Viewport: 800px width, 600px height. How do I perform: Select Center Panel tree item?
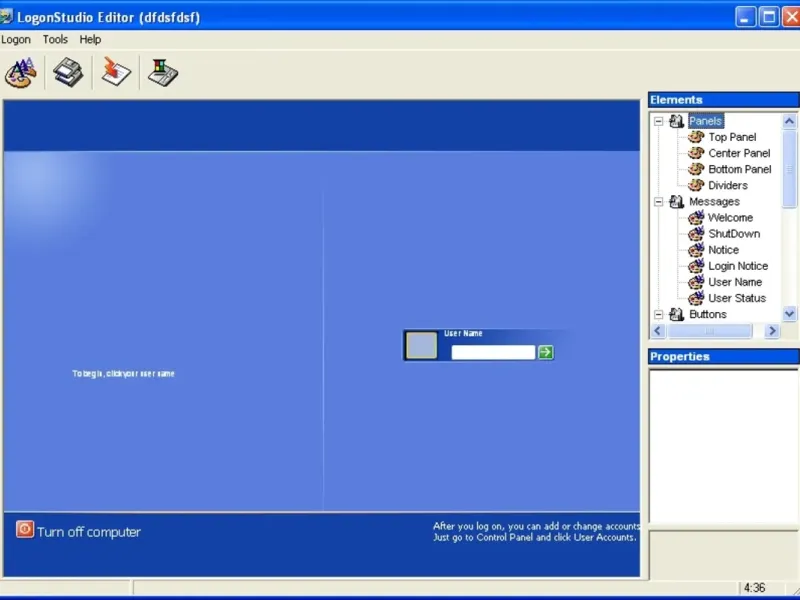point(739,153)
